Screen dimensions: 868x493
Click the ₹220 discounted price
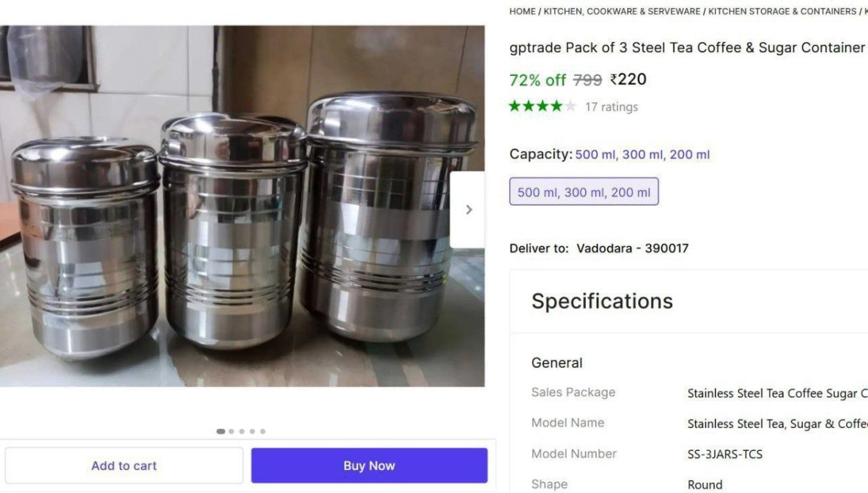(x=628, y=80)
